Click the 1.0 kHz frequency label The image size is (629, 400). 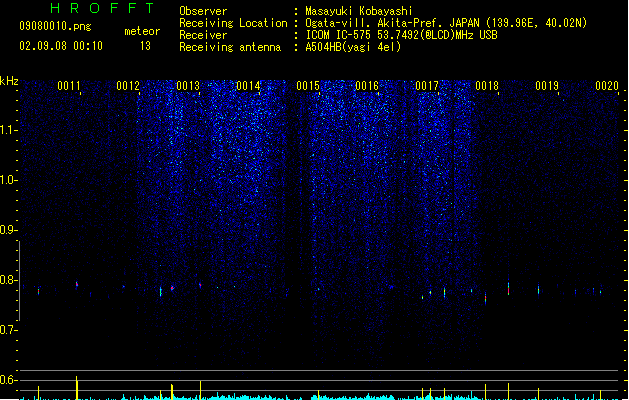pos(8,180)
